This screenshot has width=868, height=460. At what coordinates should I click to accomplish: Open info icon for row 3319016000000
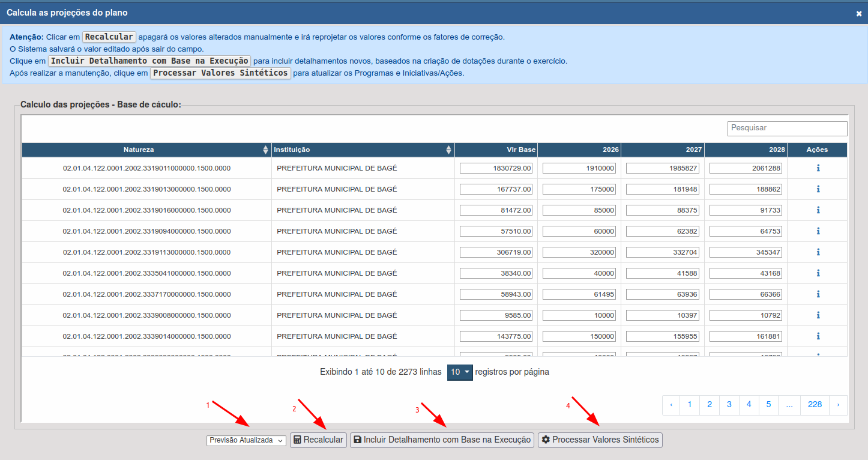point(818,210)
